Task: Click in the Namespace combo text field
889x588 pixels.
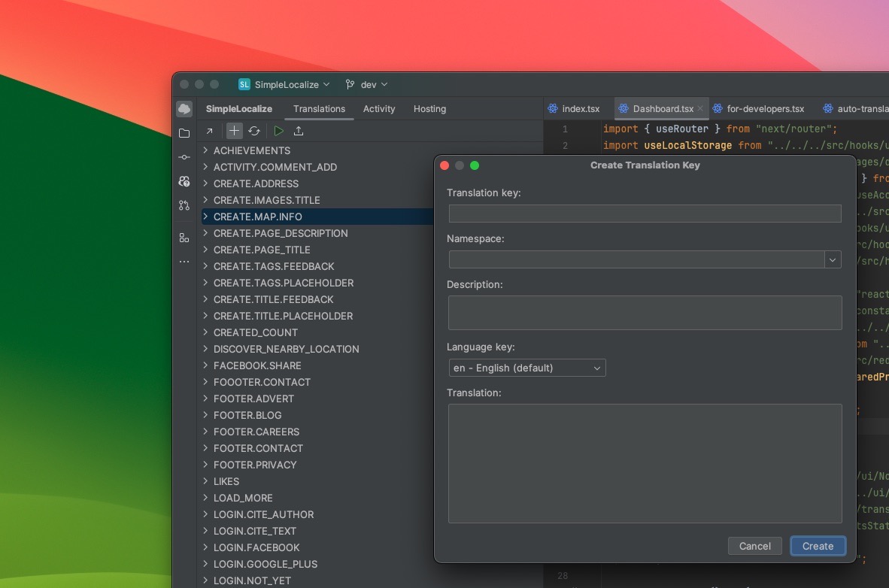Action: coord(636,259)
